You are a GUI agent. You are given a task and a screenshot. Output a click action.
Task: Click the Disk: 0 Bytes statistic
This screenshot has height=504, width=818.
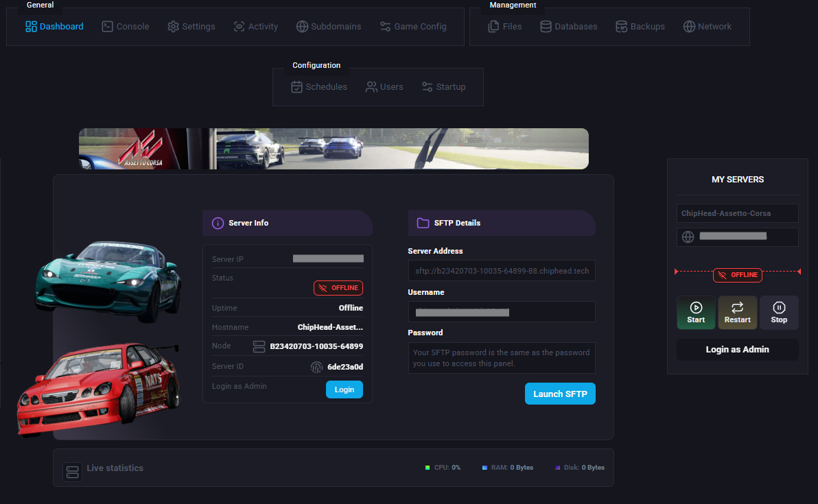[580, 468]
